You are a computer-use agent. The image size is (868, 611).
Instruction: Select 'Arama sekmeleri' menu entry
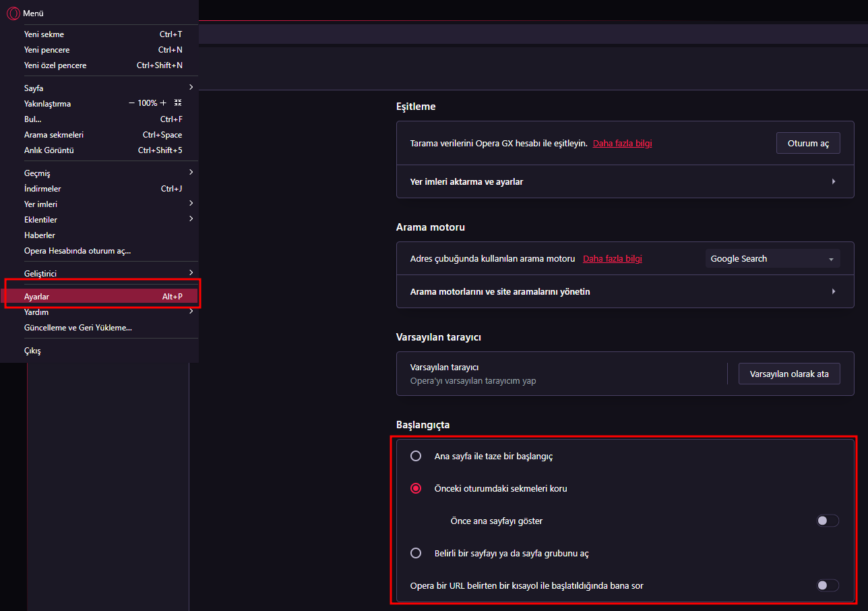click(99, 135)
